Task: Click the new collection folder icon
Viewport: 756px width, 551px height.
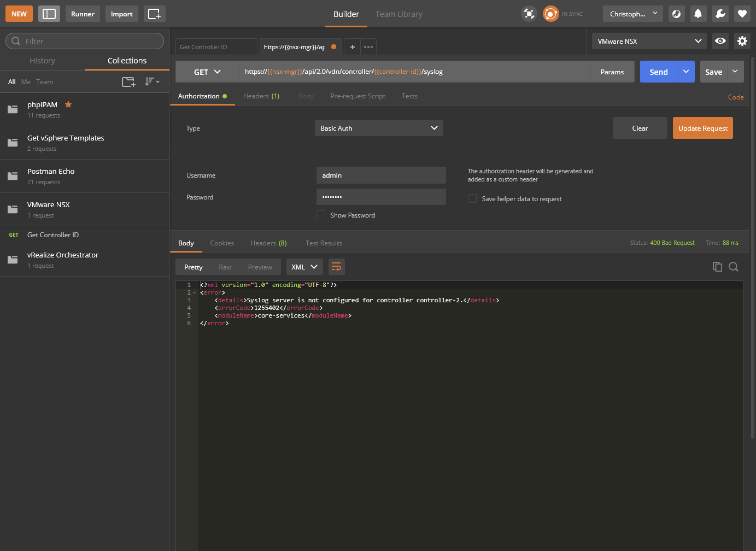Action: point(128,82)
